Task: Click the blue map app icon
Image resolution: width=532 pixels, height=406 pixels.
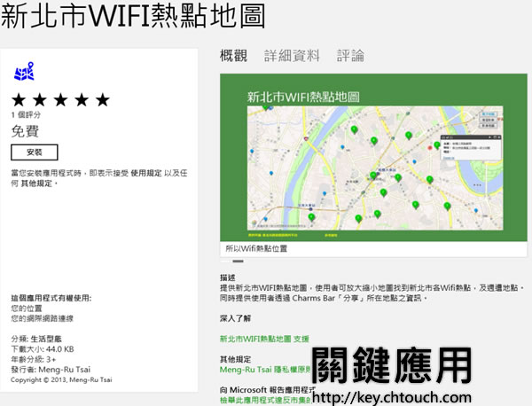Action: [x=25, y=71]
